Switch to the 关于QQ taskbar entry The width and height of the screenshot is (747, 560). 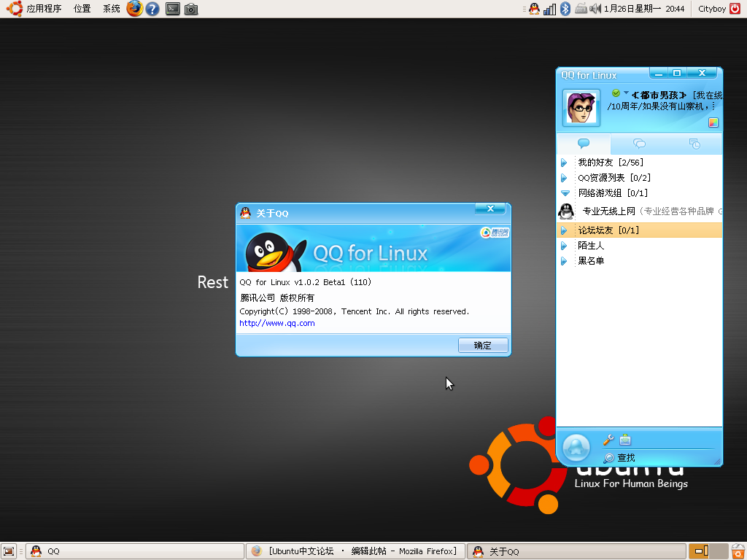576,551
